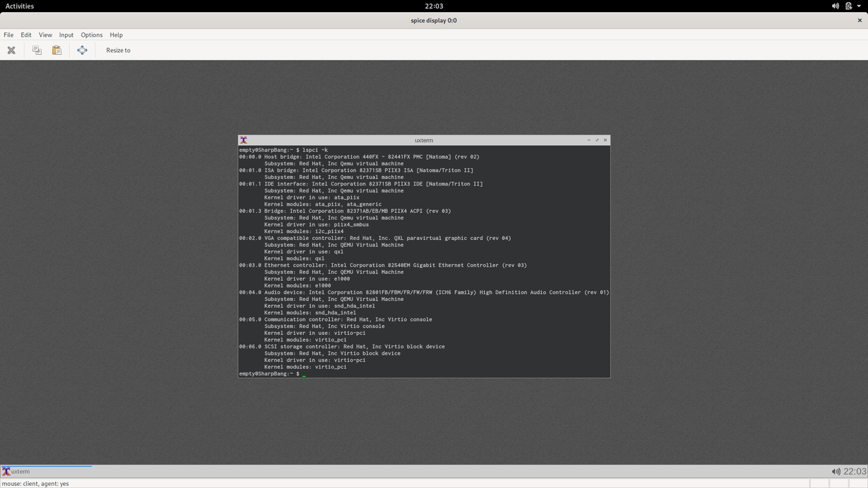Image resolution: width=868 pixels, height=488 pixels.
Task: Click the 'uxterm' window title text
Action: point(424,140)
